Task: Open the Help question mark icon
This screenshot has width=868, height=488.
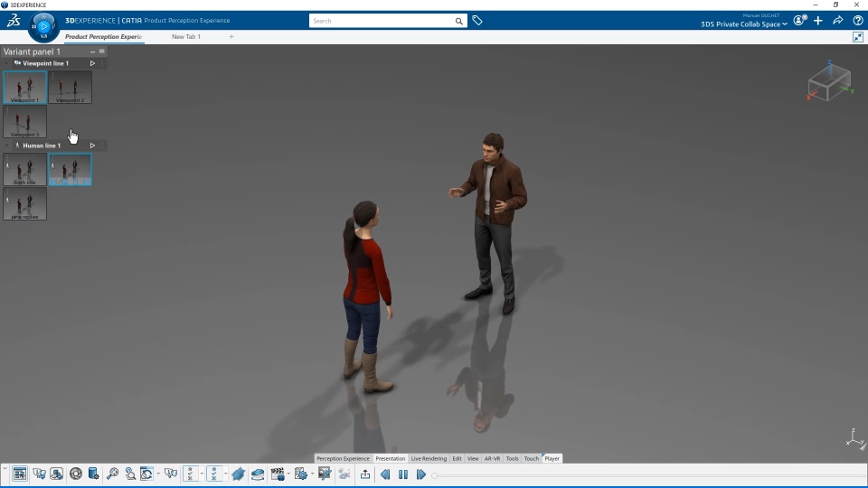Action: tap(858, 21)
